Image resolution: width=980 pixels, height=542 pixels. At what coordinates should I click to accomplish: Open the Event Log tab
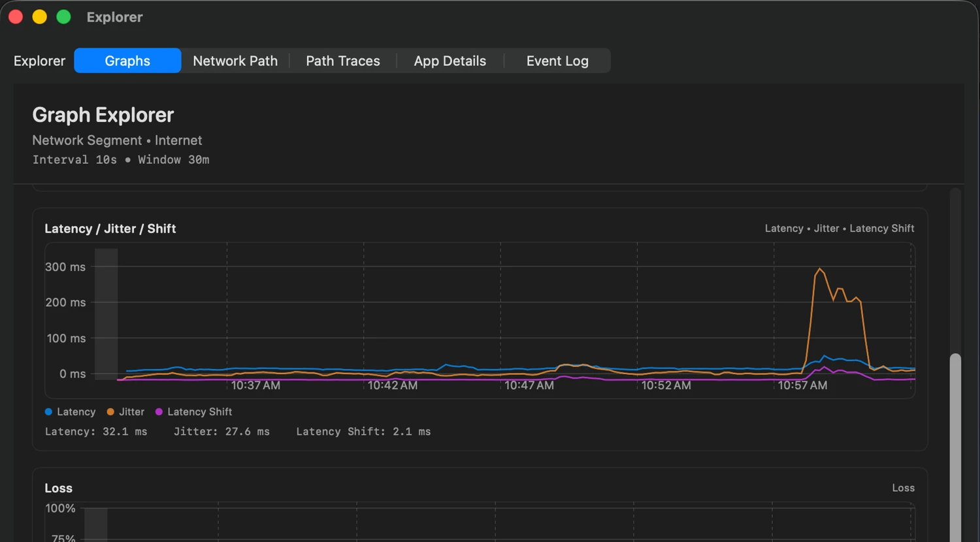[557, 61]
